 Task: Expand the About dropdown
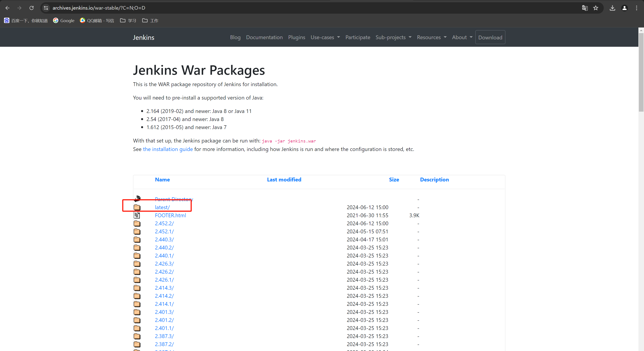click(462, 37)
